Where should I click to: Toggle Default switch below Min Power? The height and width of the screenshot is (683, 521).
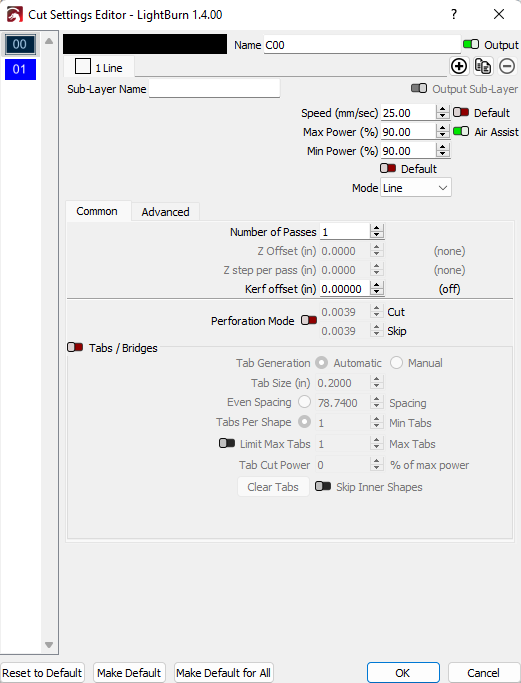click(388, 168)
